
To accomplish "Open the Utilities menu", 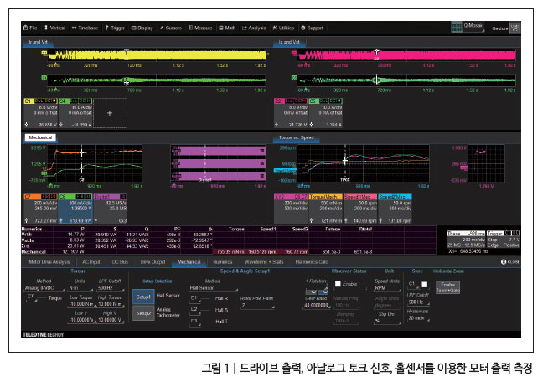I will click(283, 28).
